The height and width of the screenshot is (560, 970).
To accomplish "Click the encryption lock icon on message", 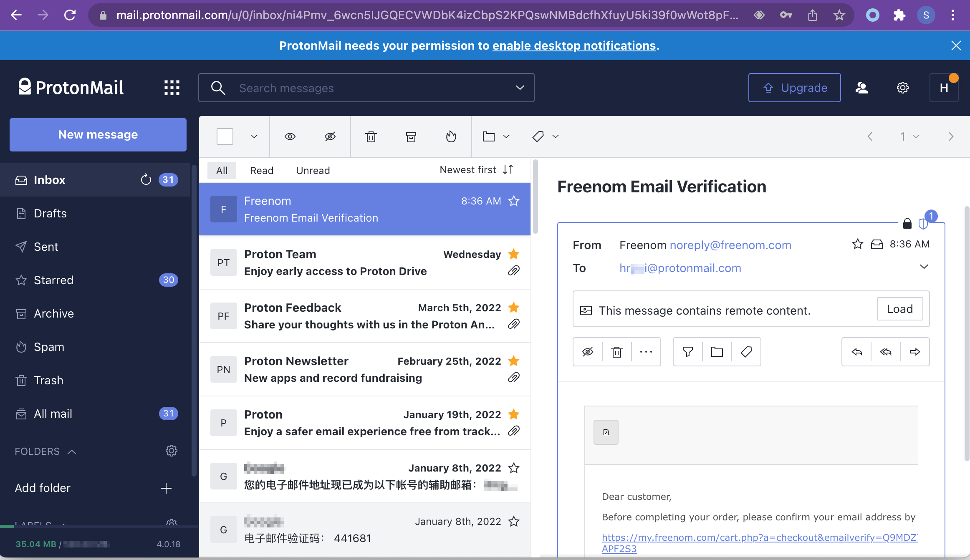I will coord(907,224).
